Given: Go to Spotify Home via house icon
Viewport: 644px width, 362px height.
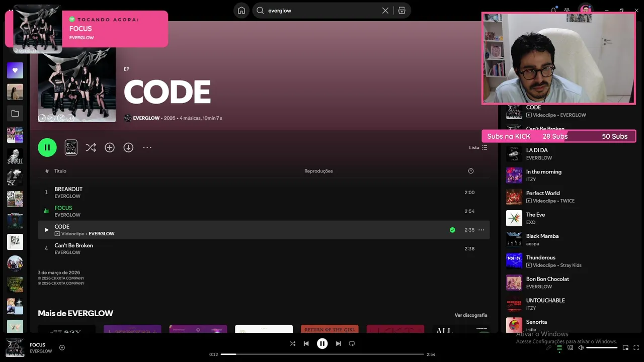Looking at the screenshot, I should pyautogui.click(x=242, y=11).
